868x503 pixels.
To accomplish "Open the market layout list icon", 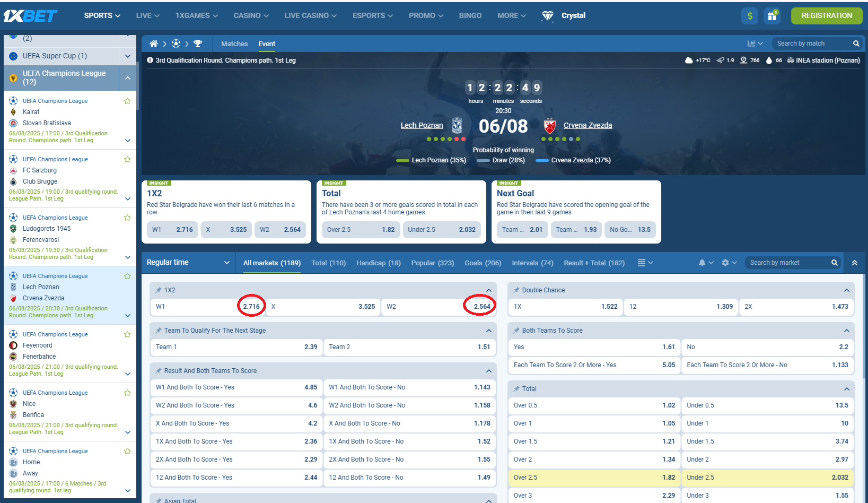I will [645, 263].
